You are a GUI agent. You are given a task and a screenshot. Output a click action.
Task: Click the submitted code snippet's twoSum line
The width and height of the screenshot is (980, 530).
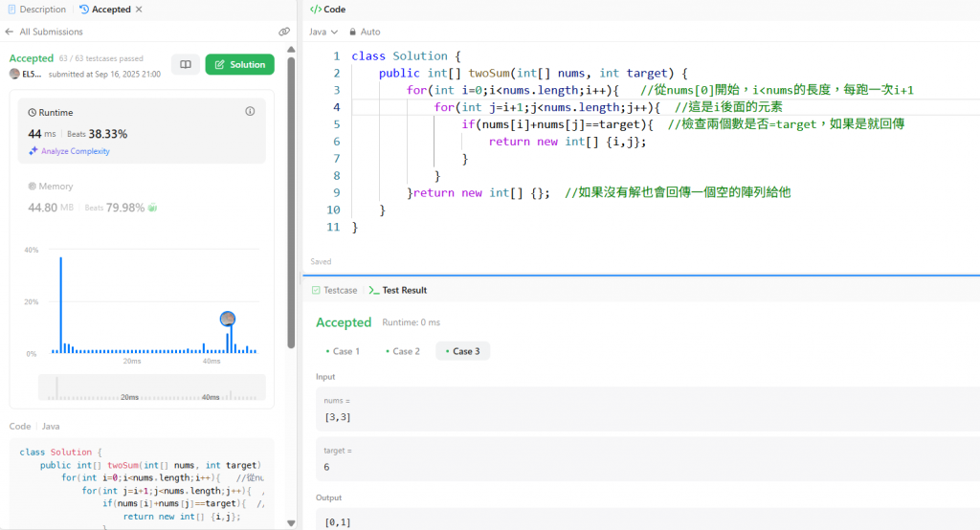click(150, 465)
